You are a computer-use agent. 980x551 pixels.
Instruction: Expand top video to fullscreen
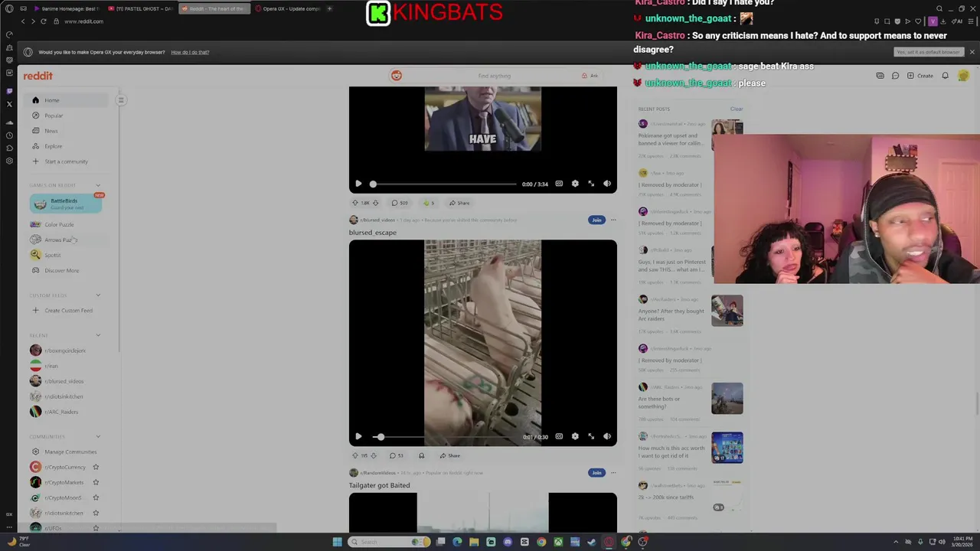(591, 184)
